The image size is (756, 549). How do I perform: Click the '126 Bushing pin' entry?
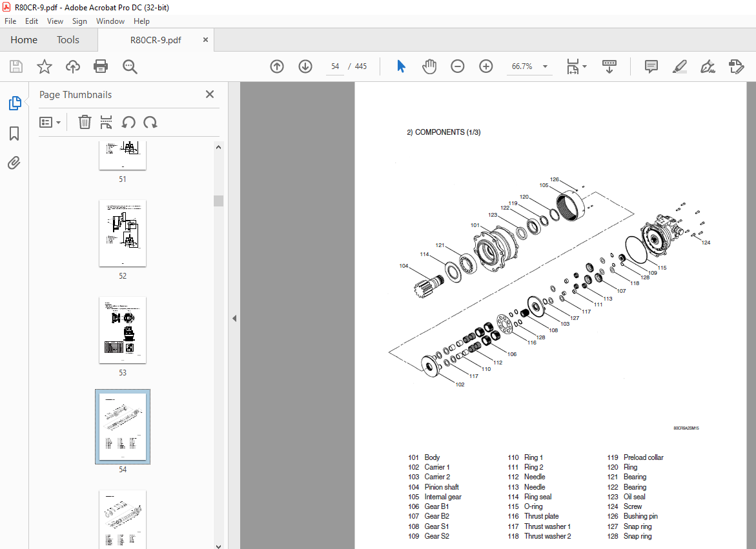tap(632, 516)
